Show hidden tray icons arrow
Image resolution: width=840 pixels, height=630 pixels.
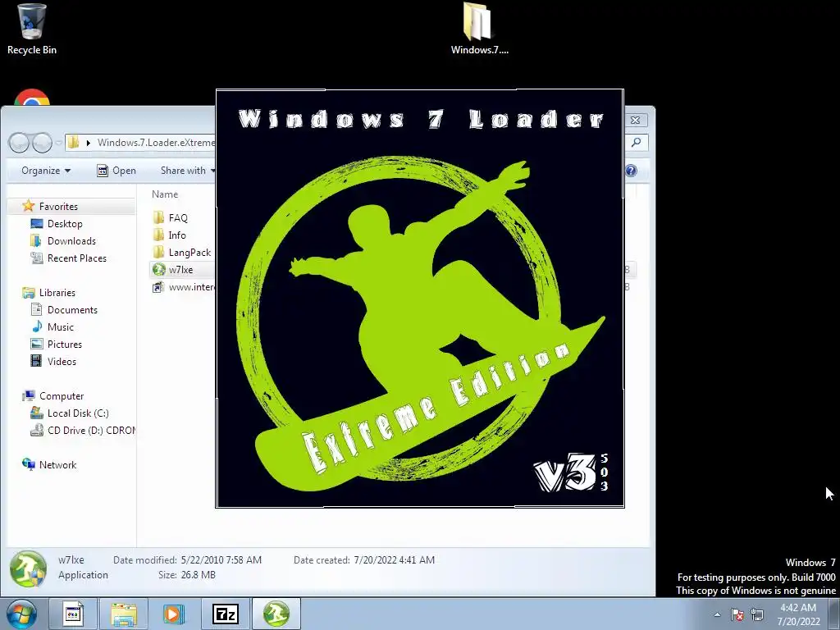(717, 614)
